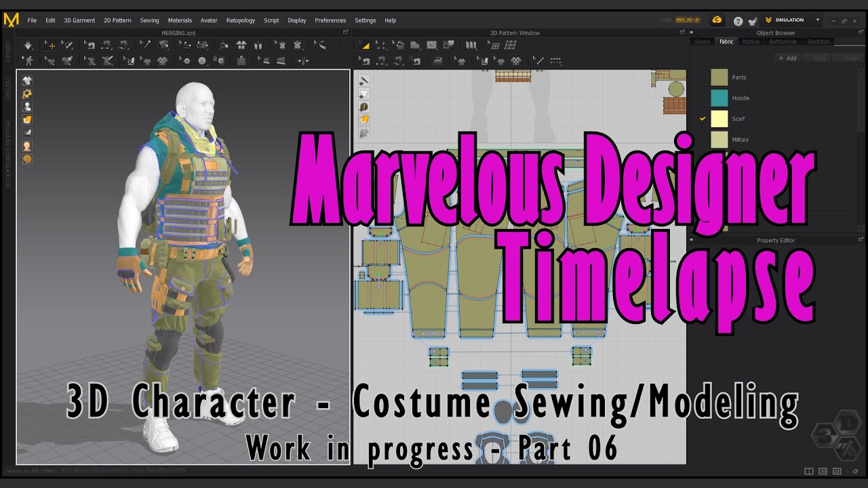Viewport: 868px width, 488px height.
Task: Open the HISTORY side panel
Action: (7, 89)
